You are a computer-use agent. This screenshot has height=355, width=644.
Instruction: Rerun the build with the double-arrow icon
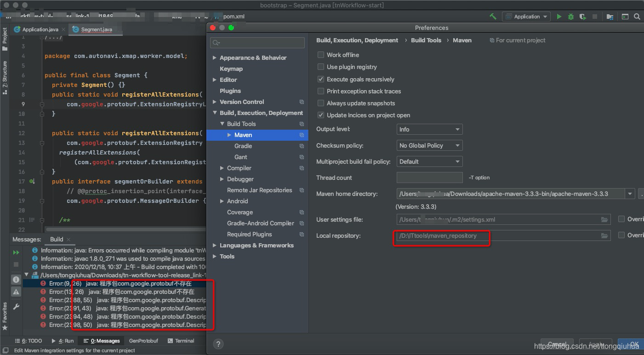tap(16, 252)
